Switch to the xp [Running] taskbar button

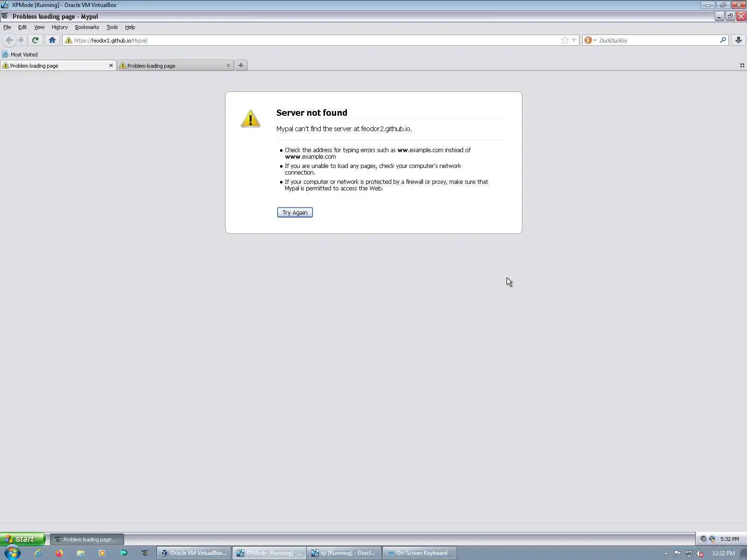(x=344, y=553)
